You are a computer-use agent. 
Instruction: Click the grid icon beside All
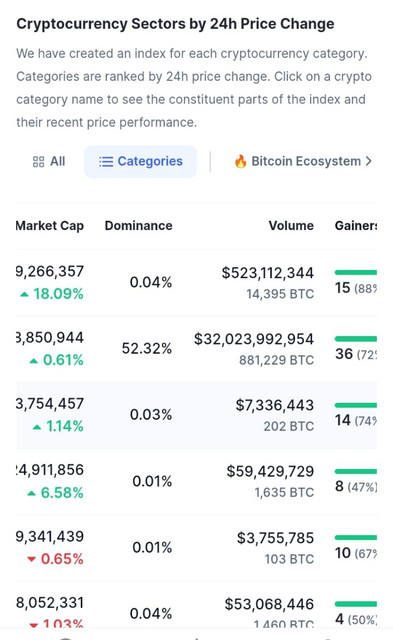[x=38, y=162]
